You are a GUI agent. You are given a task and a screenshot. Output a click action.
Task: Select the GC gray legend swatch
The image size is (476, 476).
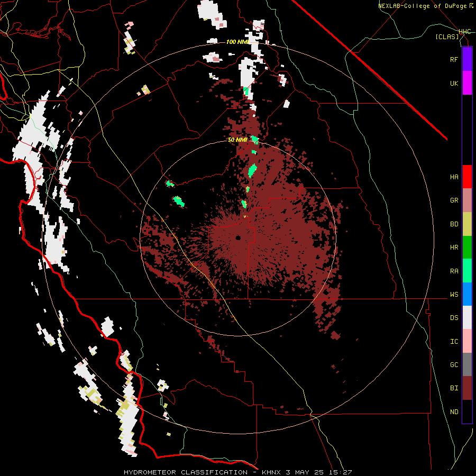(467, 364)
